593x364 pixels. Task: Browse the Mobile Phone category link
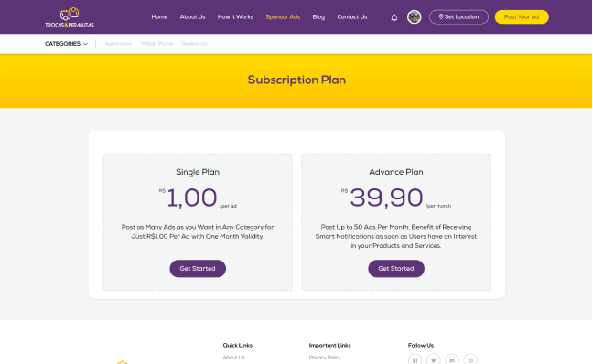click(157, 44)
